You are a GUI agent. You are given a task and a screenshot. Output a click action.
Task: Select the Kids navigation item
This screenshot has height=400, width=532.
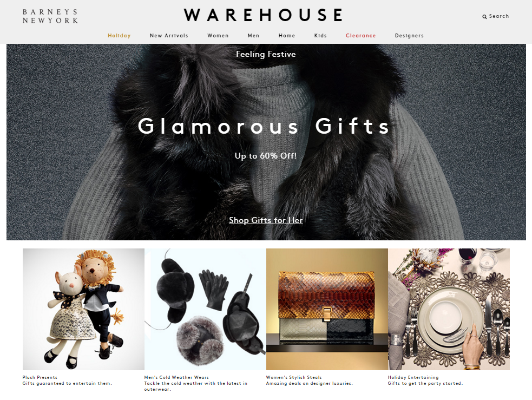320,36
